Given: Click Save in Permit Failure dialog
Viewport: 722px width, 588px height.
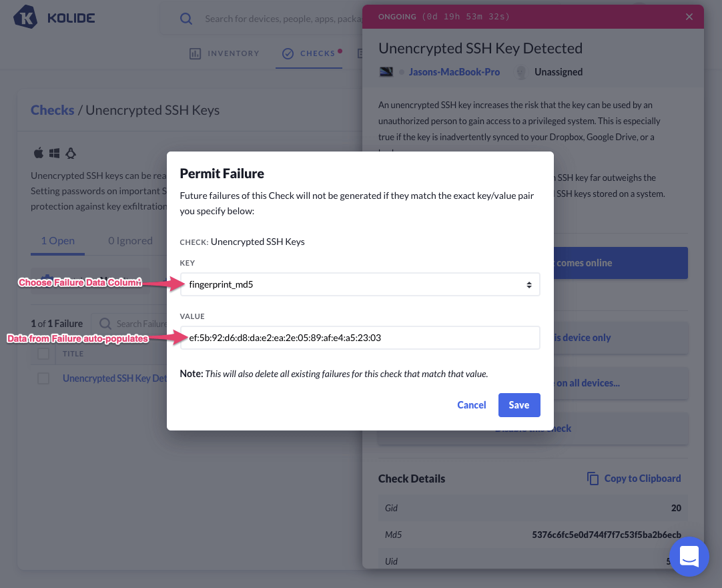Looking at the screenshot, I should (x=518, y=405).
